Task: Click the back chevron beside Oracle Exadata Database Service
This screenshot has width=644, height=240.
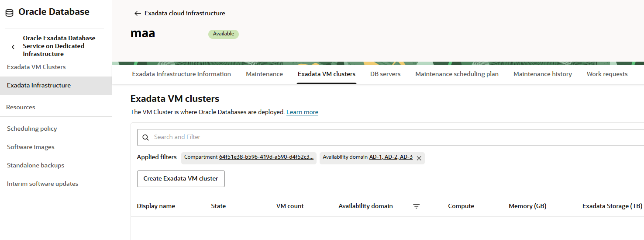Action: coord(13,46)
